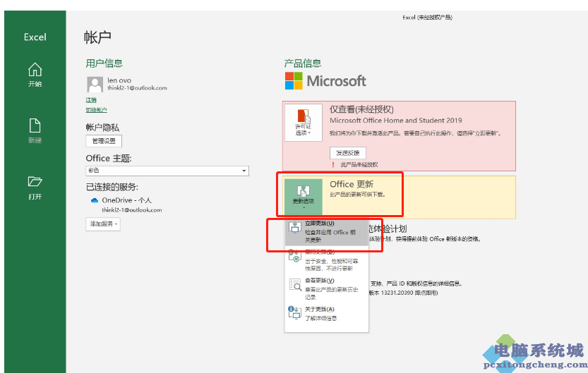Click the user name len ovo
588x373 pixels.
click(119, 80)
